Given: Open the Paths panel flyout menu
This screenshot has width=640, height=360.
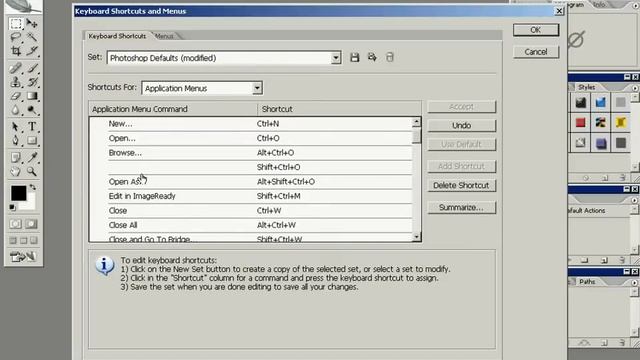Looking at the screenshot, I should pos(635,282).
